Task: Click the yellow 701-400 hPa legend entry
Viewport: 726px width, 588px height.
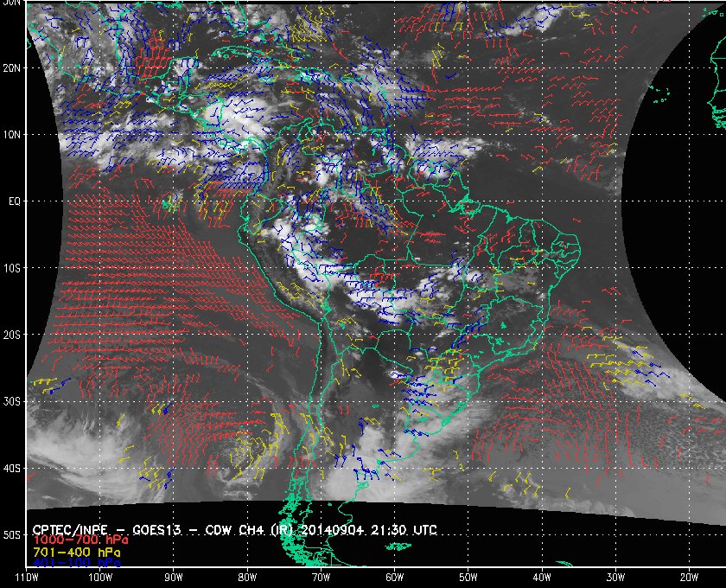Action: pyautogui.click(x=76, y=553)
